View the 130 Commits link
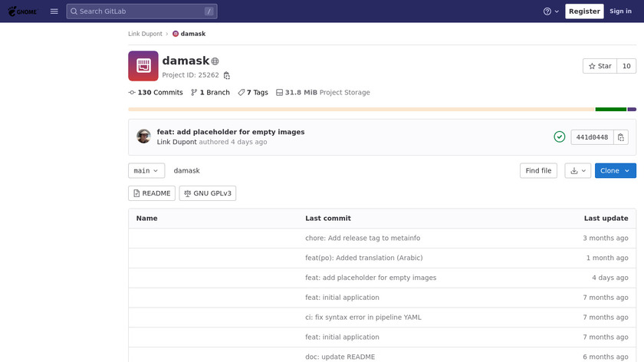Screen dimensions: 644x362 point(156,93)
